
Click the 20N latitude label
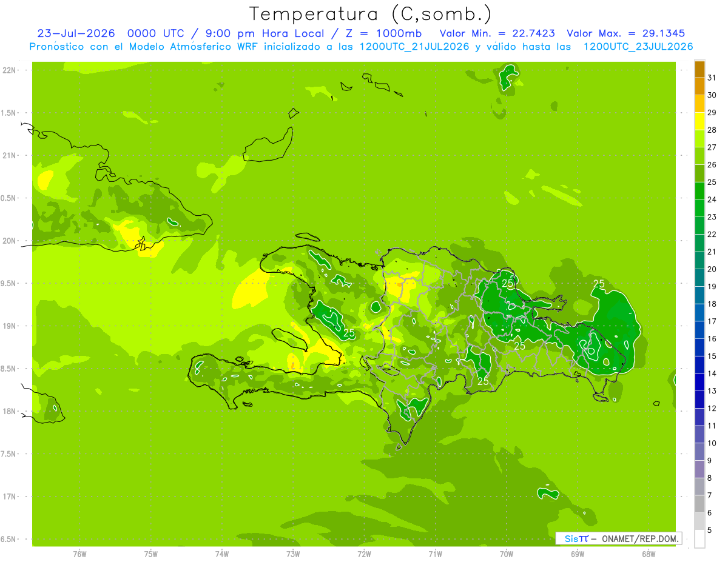point(9,241)
